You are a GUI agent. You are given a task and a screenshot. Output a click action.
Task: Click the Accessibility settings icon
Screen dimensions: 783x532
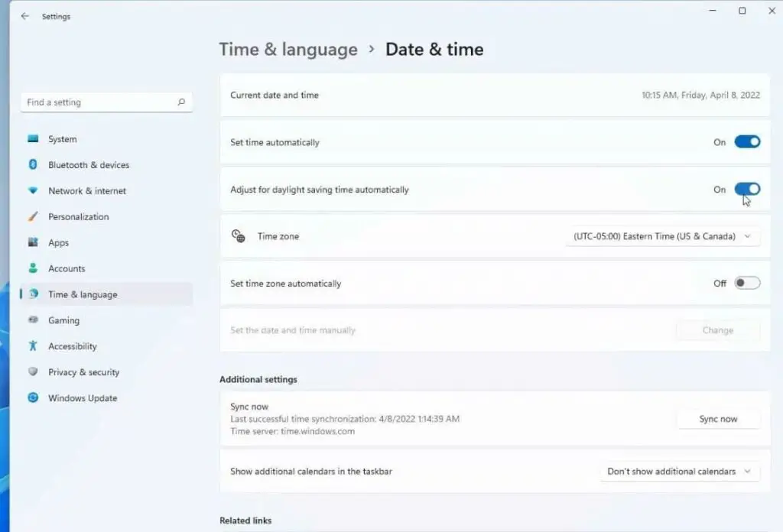pos(32,346)
